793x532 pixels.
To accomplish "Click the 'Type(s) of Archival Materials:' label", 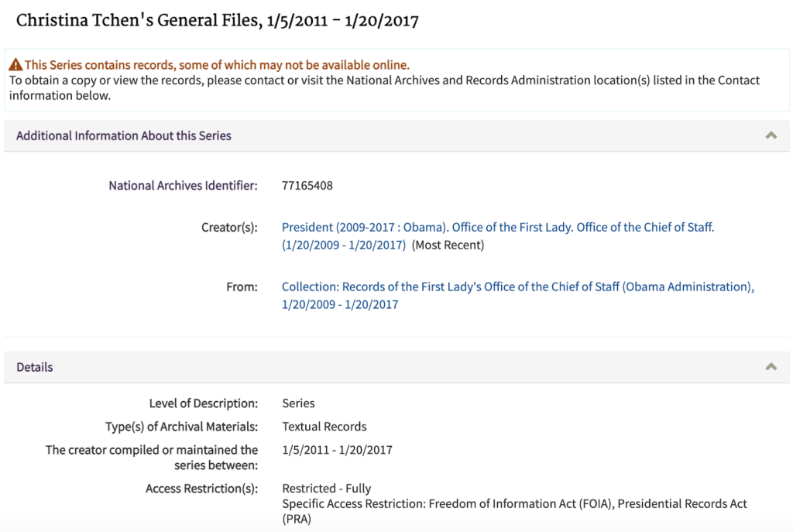I will pyautogui.click(x=181, y=427).
